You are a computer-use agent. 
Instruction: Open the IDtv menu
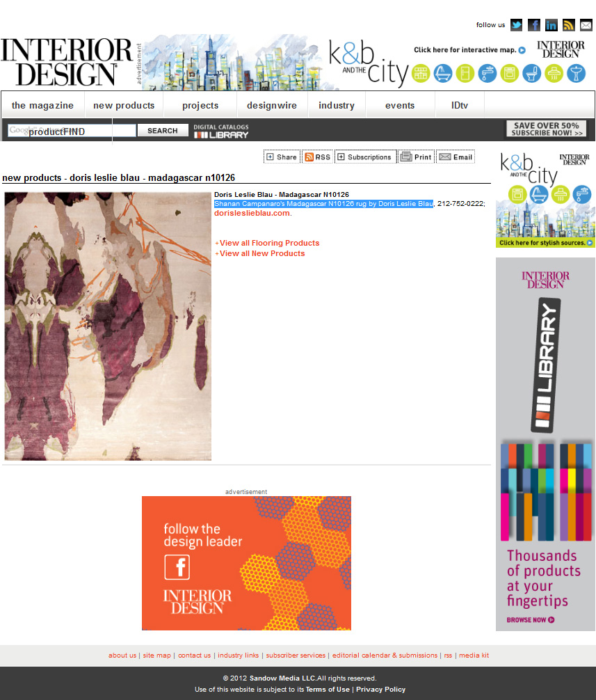point(460,105)
